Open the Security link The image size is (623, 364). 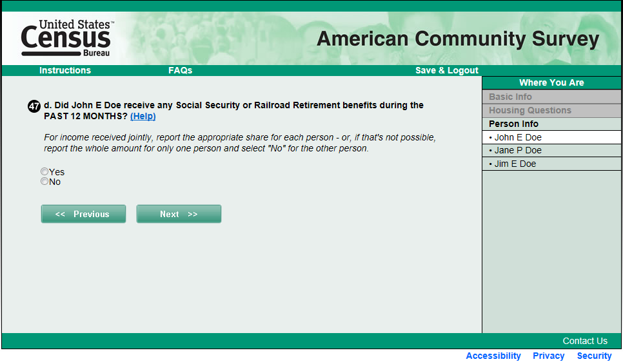[595, 356]
